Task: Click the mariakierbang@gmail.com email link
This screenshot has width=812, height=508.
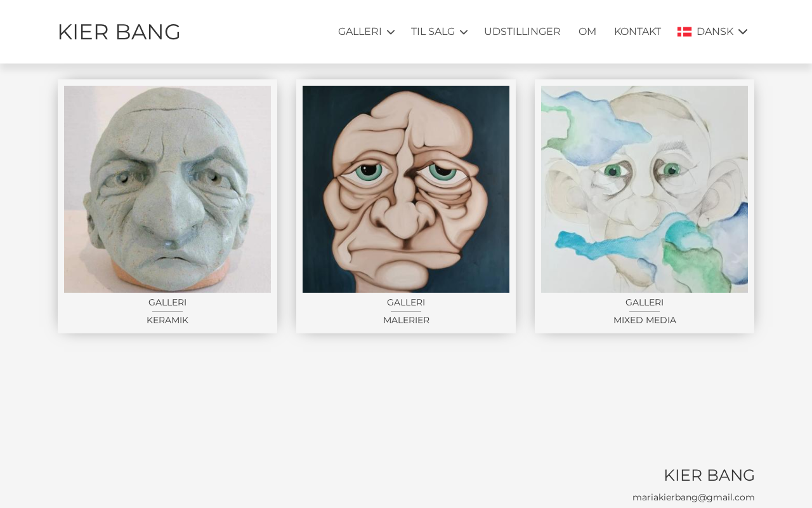Action: click(x=693, y=497)
